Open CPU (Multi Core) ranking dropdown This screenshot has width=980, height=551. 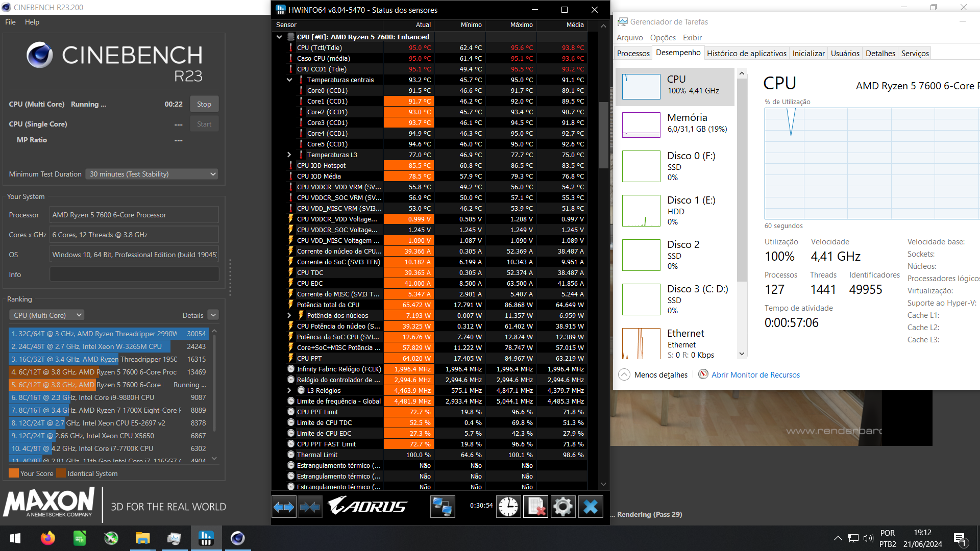(x=46, y=315)
